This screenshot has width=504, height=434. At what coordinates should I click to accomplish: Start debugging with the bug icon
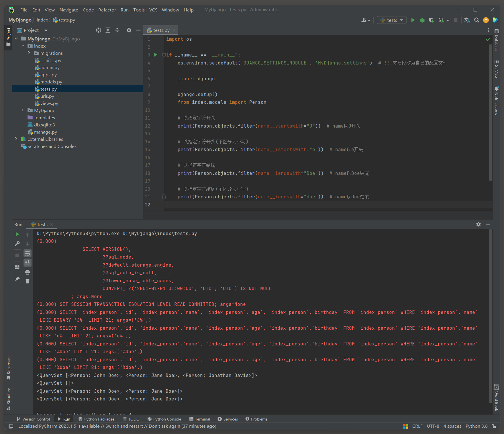(x=422, y=20)
